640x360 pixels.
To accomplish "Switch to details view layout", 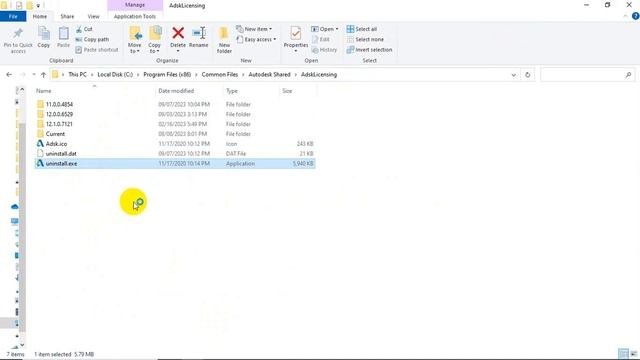I will (623, 354).
